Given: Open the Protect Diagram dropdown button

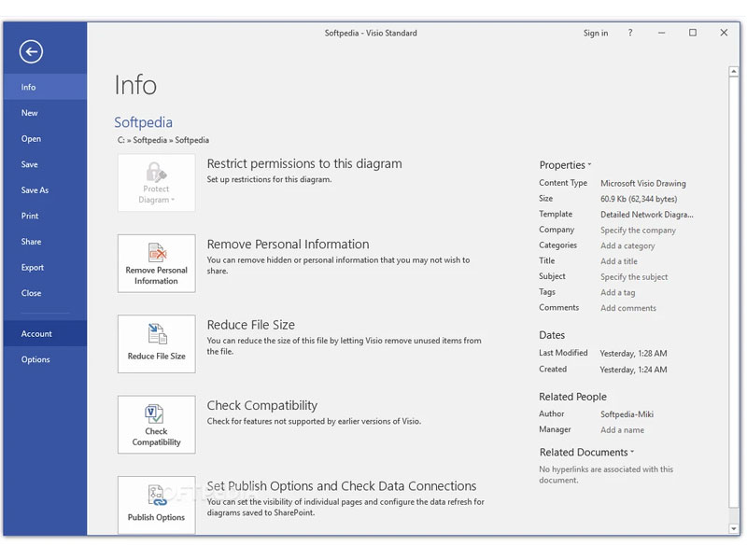Looking at the screenshot, I should 156,183.
